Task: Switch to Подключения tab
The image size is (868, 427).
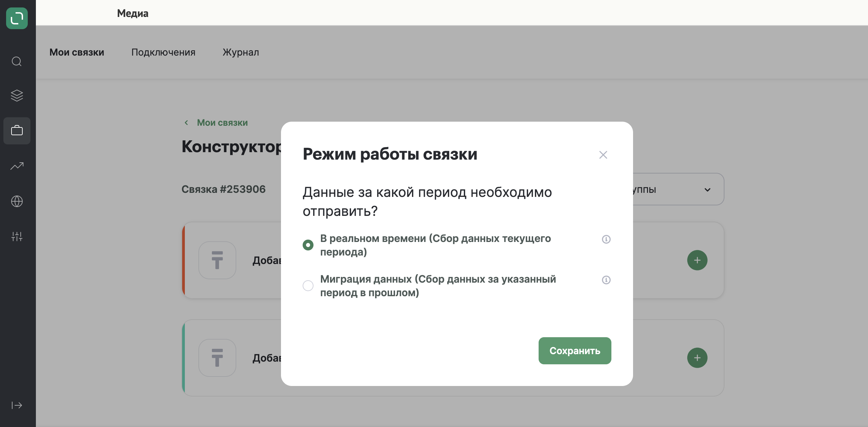Action: click(163, 52)
